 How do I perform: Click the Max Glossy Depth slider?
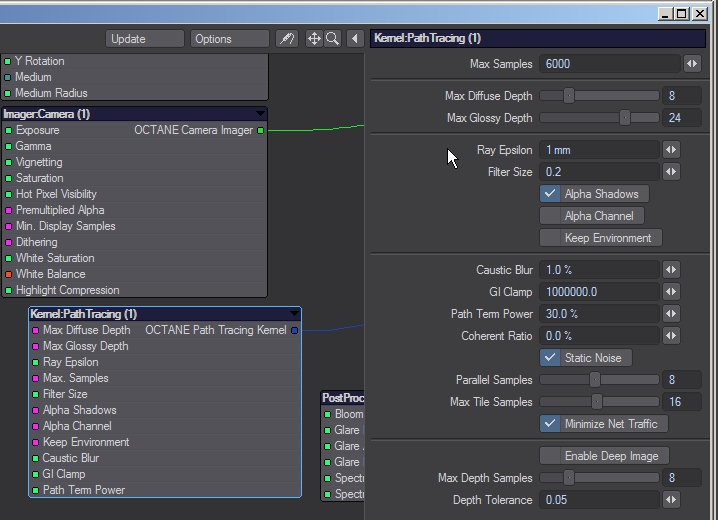(x=599, y=118)
